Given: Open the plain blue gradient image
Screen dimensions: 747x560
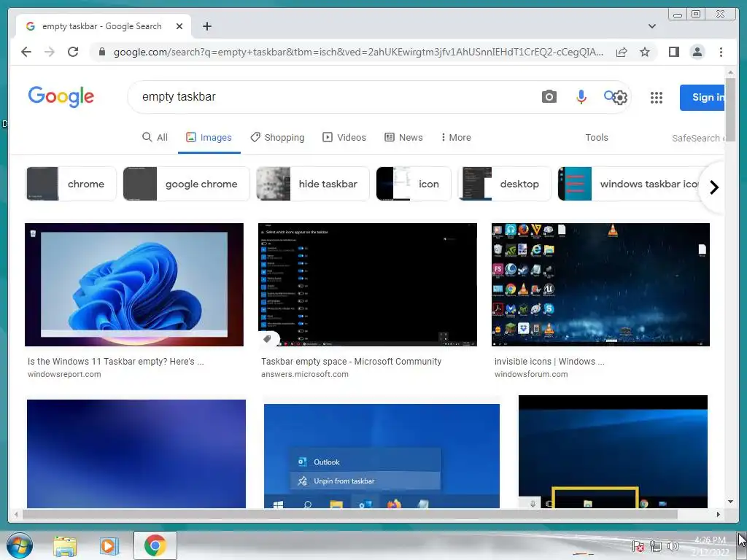Looking at the screenshot, I should (x=136, y=454).
